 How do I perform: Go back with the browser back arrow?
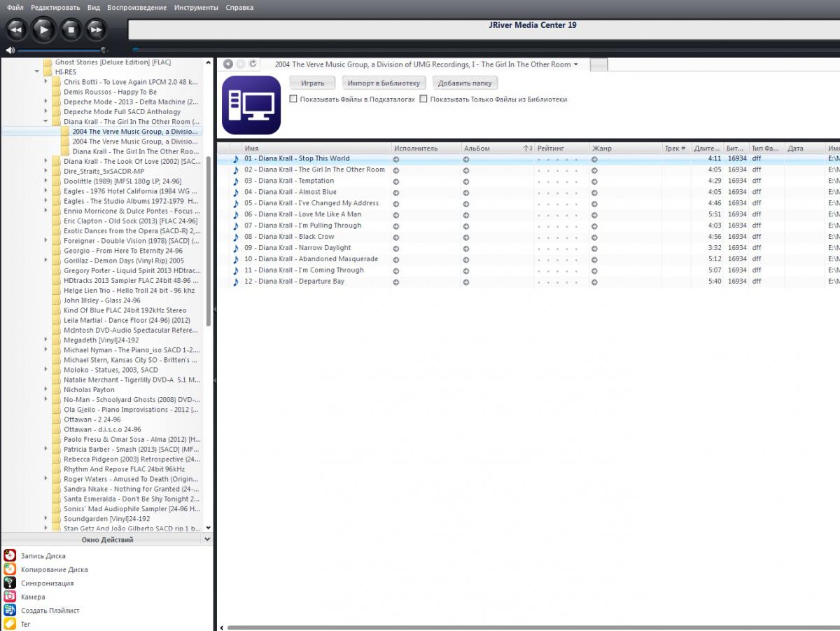(x=228, y=64)
